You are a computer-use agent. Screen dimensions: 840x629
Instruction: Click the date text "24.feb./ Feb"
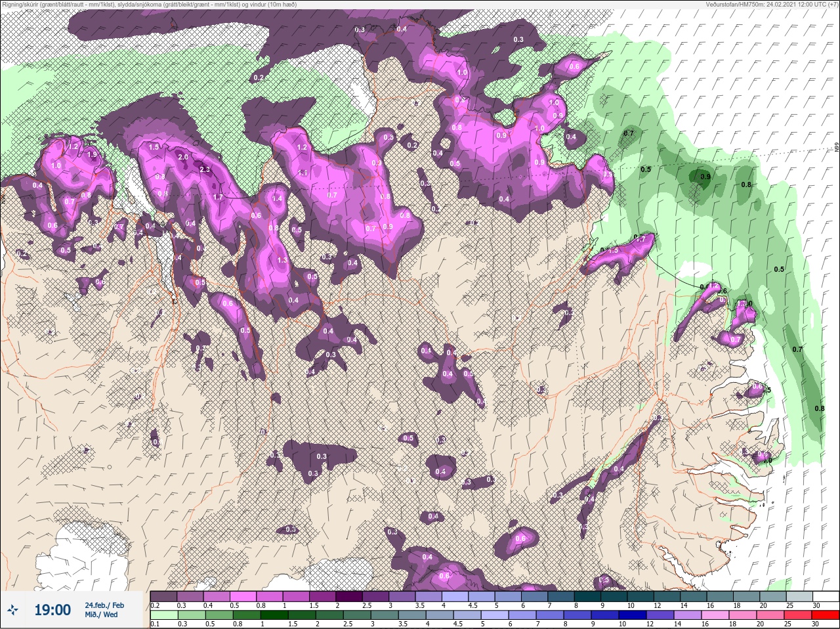104,605
